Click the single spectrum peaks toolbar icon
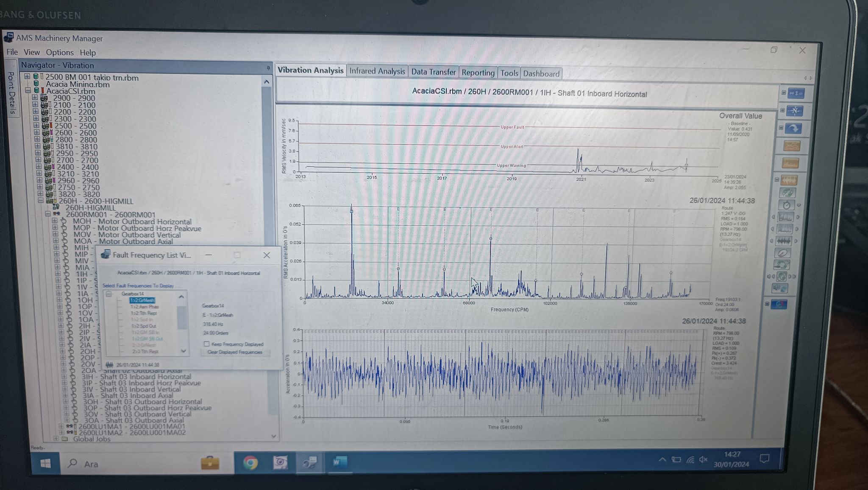This screenshot has width=868, height=490. [x=785, y=218]
